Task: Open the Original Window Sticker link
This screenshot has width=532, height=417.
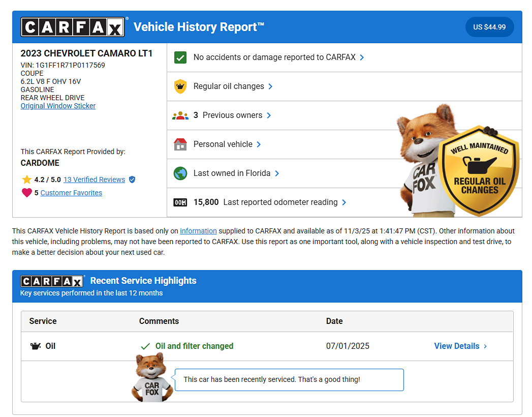Action: point(58,106)
